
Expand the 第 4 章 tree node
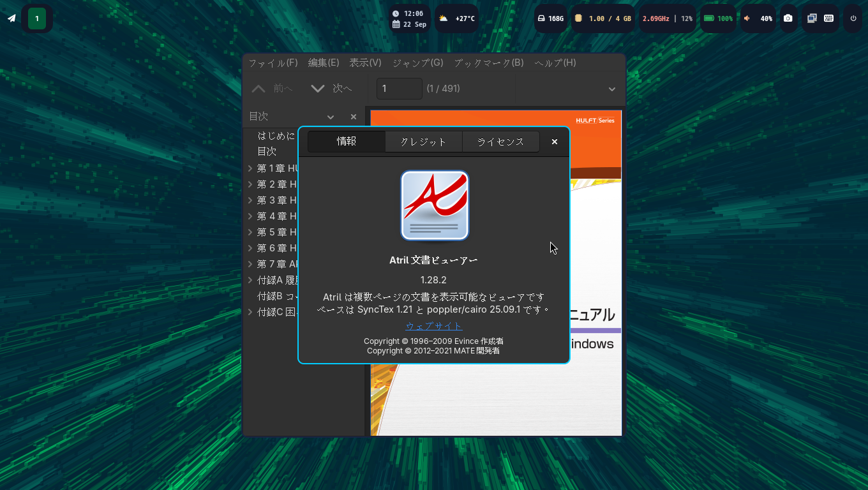coord(250,216)
